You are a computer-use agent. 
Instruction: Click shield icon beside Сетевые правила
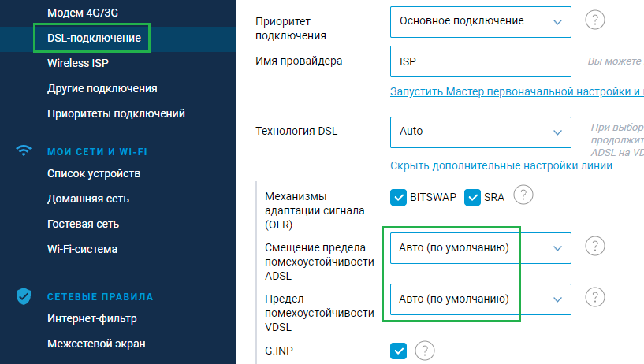24,296
